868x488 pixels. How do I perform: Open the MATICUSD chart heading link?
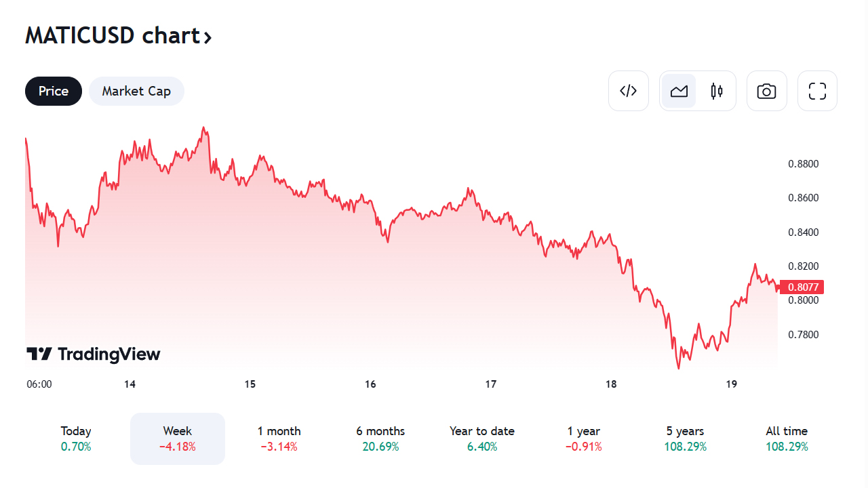[x=112, y=35]
